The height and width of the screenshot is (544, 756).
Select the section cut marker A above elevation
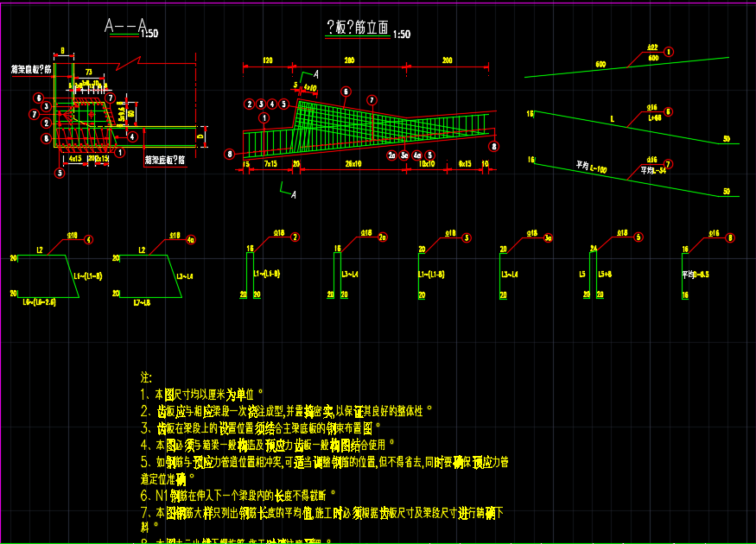(315, 75)
